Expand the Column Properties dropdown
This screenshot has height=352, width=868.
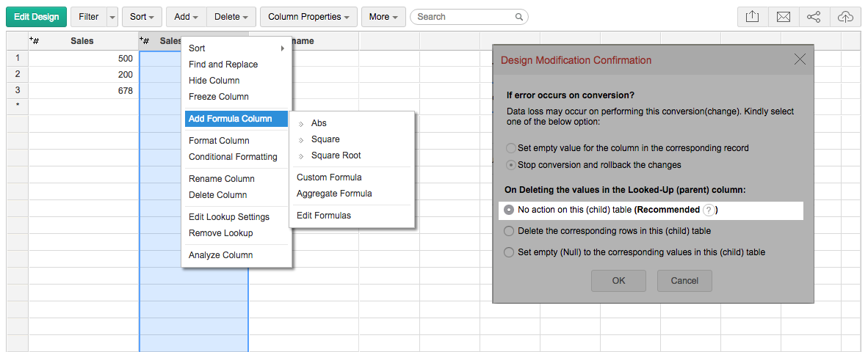(x=308, y=17)
